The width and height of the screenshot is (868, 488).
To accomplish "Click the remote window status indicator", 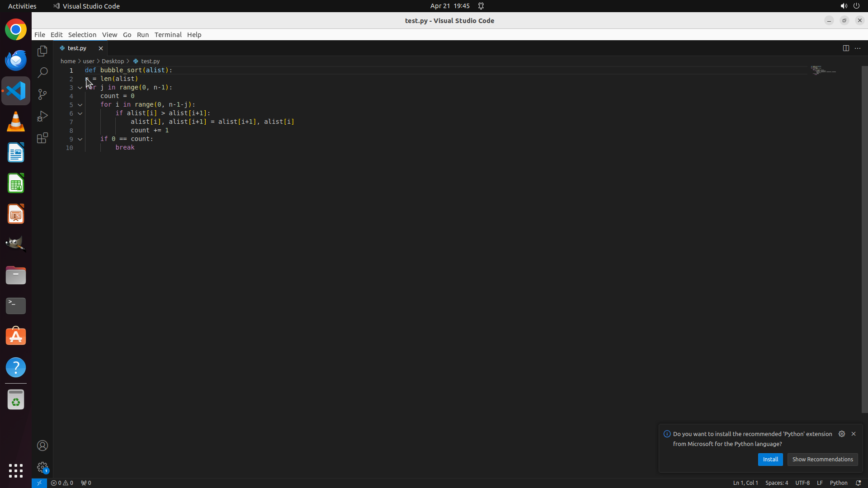I will [39, 483].
